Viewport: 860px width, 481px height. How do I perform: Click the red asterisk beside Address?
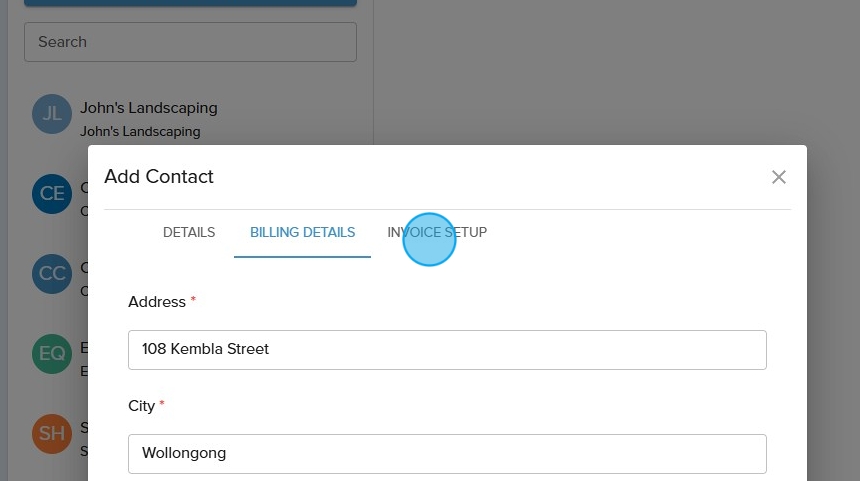click(193, 300)
